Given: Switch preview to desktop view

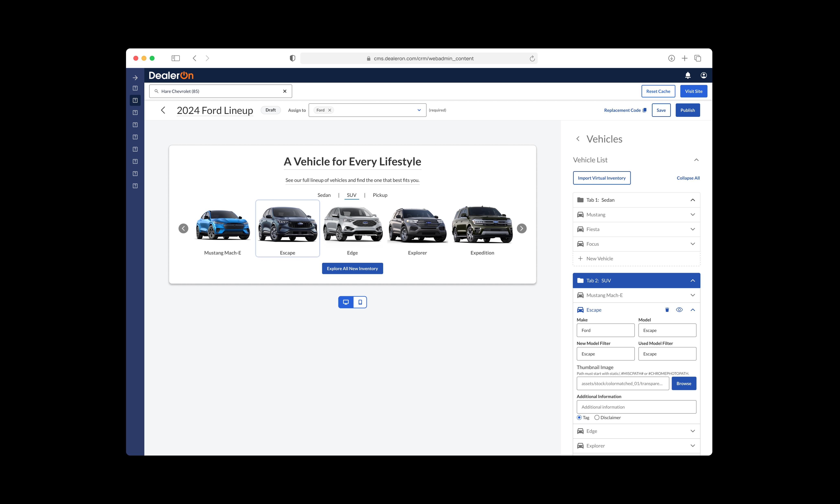Looking at the screenshot, I should (x=346, y=302).
